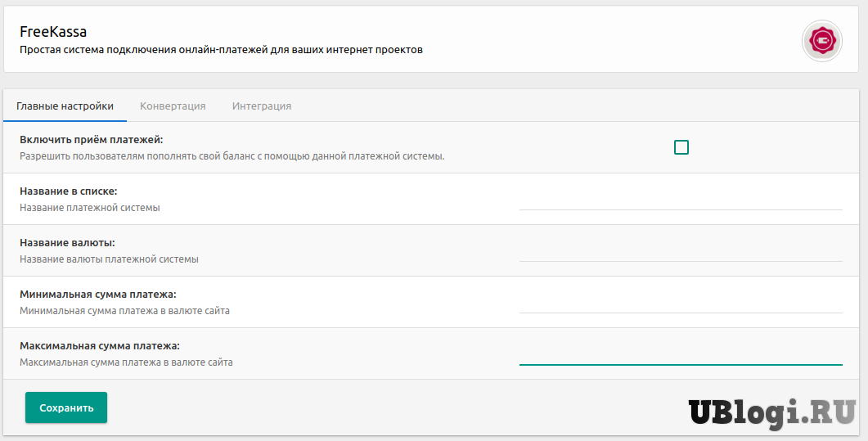Click the Минимальная сумма платежа label
The height and width of the screenshot is (441, 868).
(x=98, y=294)
